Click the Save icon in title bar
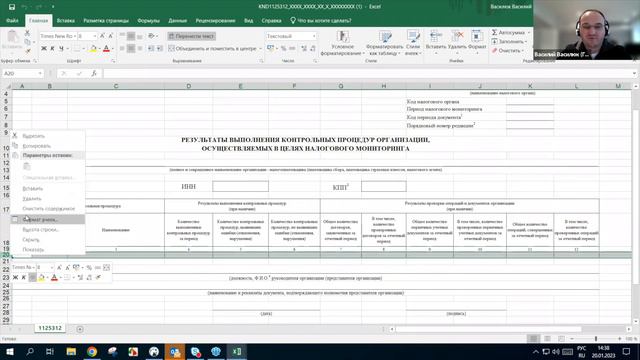 coord(12,7)
